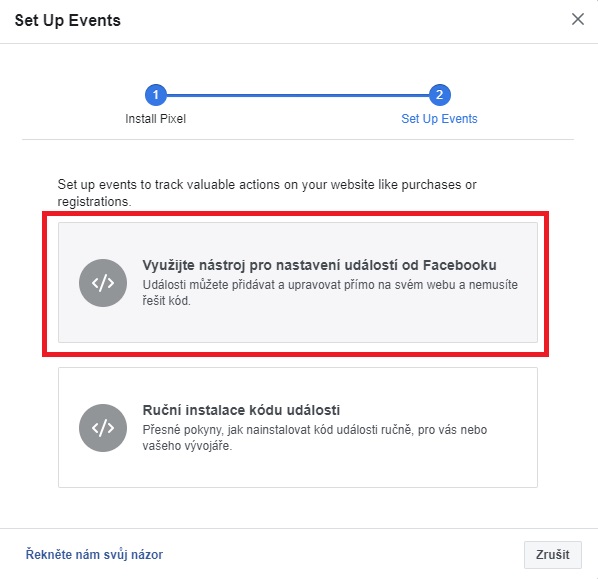Select the code icon beside Facebook event tool
Viewport: 598px width, 579px height.
point(103,283)
